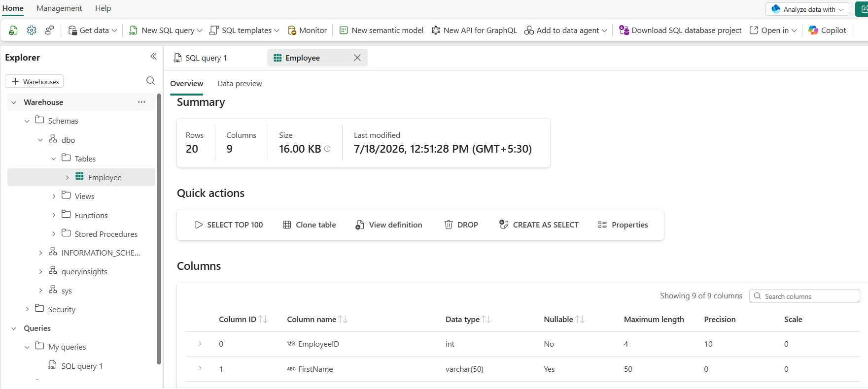Open the SQL templates dropdown
Viewport: 868px width, 389px height.
tap(244, 30)
